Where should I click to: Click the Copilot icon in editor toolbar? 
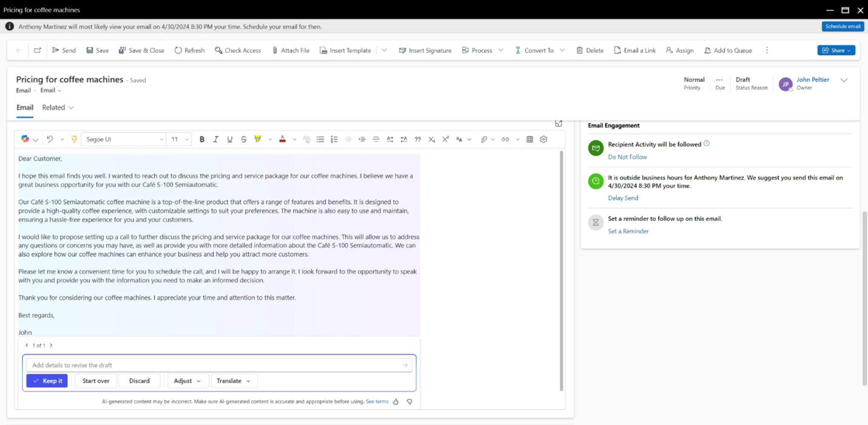(x=25, y=139)
